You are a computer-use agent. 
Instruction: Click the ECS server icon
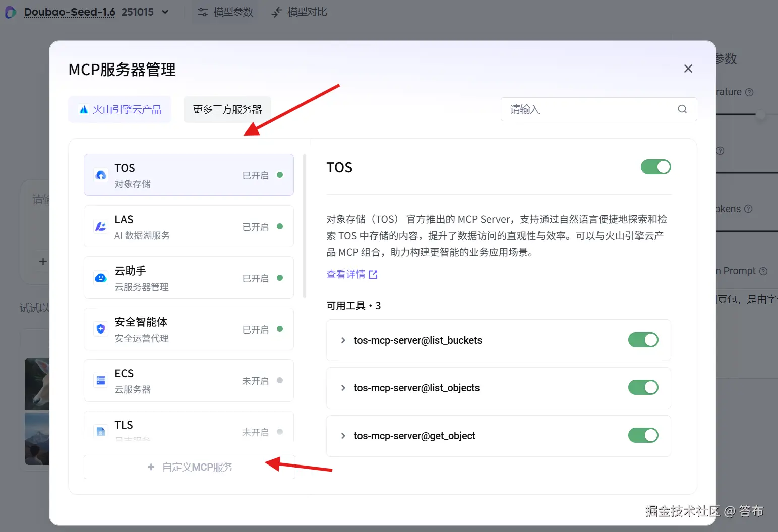click(x=101, y=380)
